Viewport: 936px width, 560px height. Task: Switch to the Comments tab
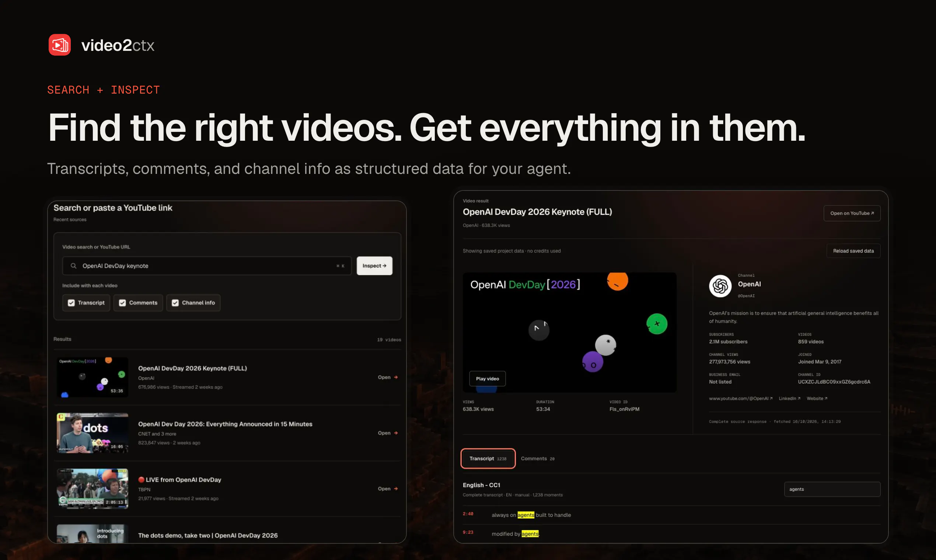tap(537, 458)
